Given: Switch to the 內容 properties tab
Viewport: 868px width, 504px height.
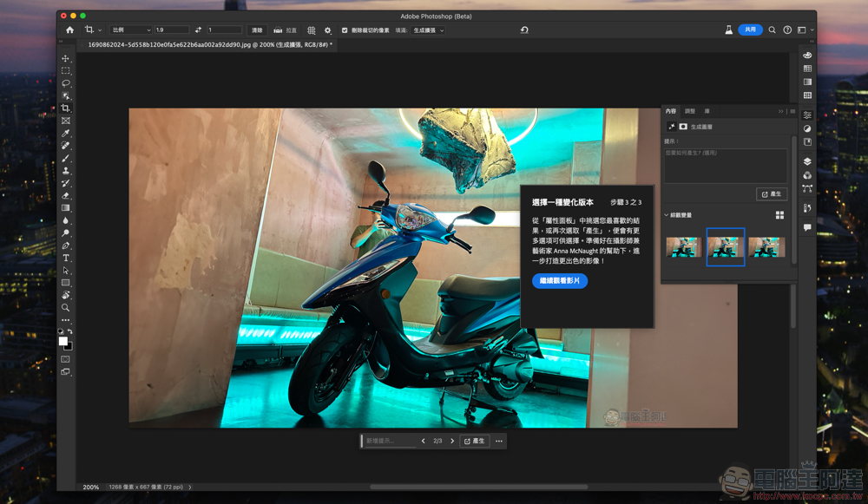Looking at the screenshot, I should [x=671, y=111].
